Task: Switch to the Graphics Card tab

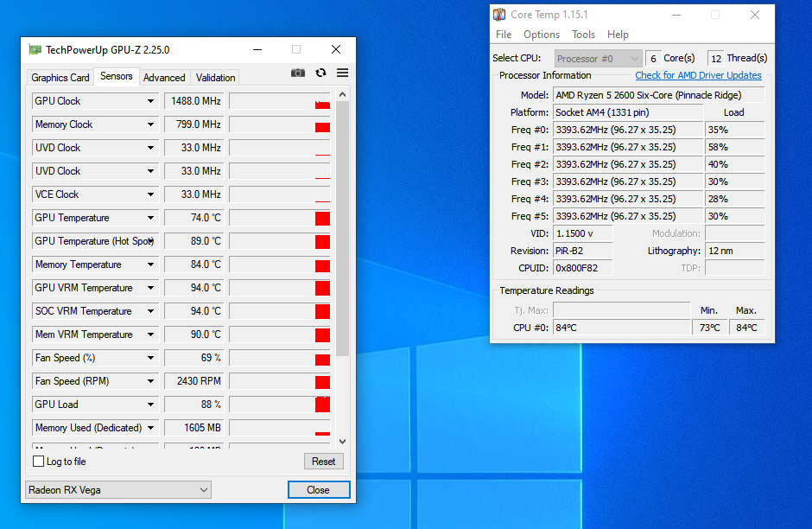Action: [x=60, y=78]
